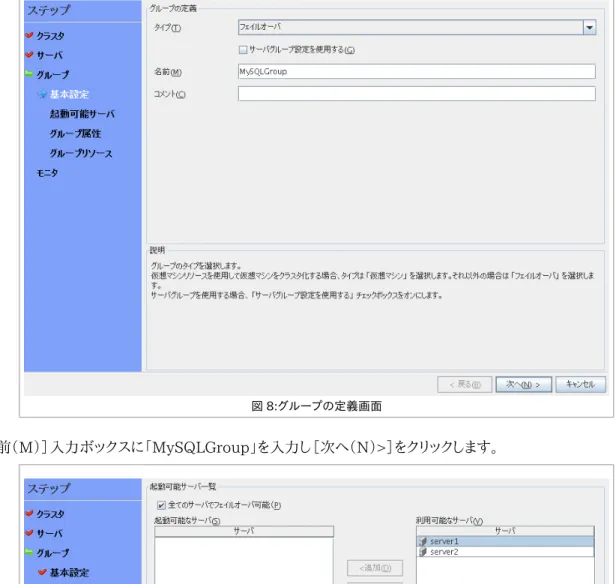The image size is (616, 584).
Task: Select 起動可能サーバ step in upper list
Action: tap(82, 114)
